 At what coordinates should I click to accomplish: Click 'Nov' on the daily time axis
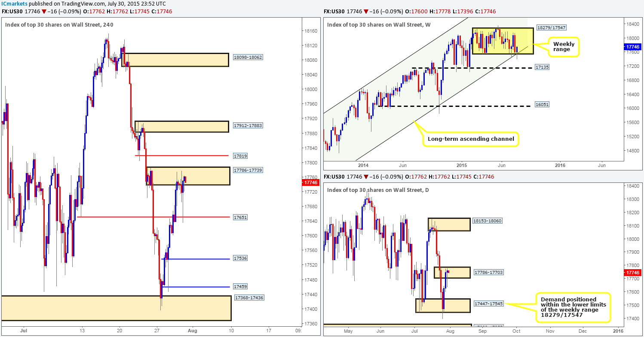click(550, 331)
